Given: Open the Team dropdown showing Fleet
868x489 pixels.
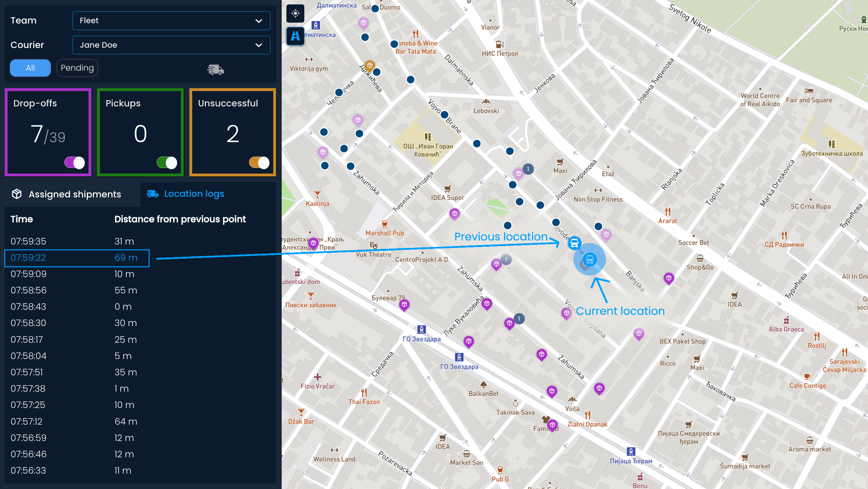Looking at the screenshot, I should pos(171,20).
